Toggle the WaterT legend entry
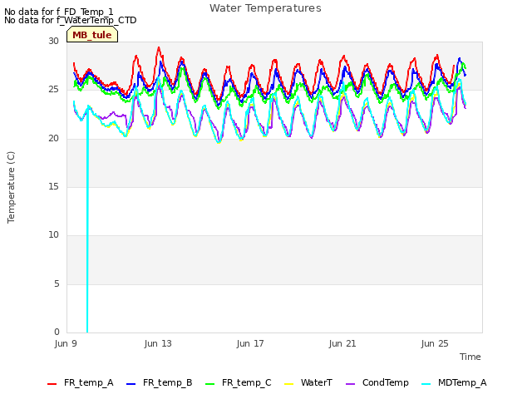The width and height of the screenshot is (532, 399). click(x=308, y=383)
